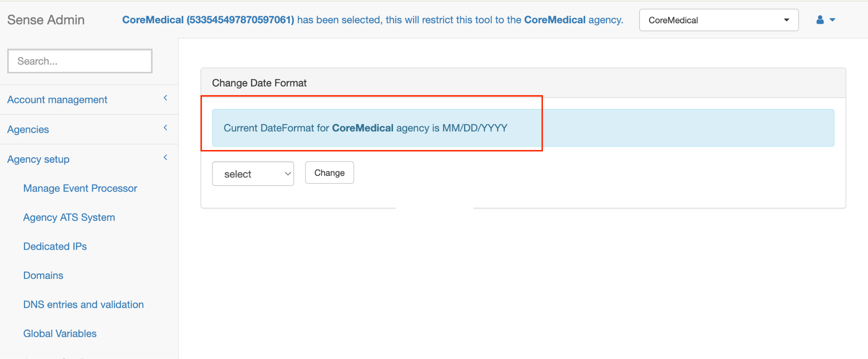Expand the Agencies section chevron
The width and height of the screenshot is (868, 359).
(x=165, y=128)
